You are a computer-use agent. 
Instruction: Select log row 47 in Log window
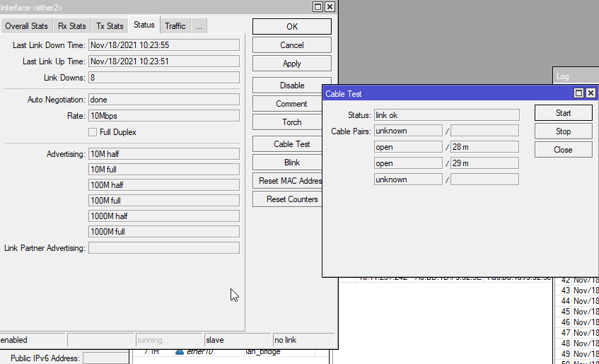coord(577,333)
